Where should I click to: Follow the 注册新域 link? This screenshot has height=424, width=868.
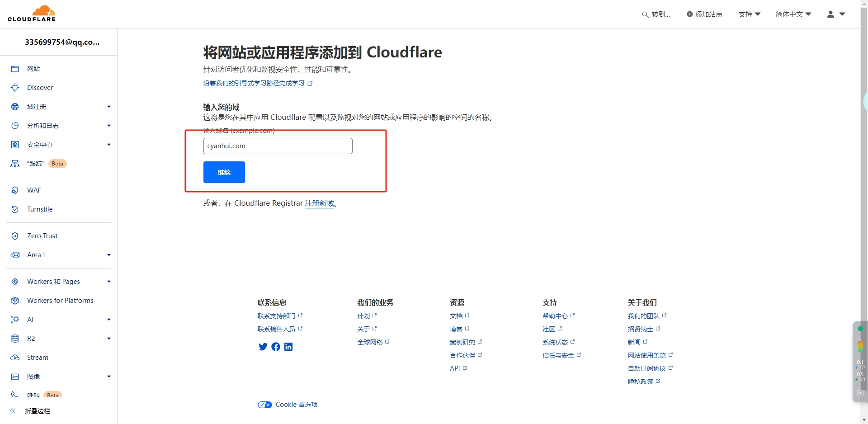(319, 203)
